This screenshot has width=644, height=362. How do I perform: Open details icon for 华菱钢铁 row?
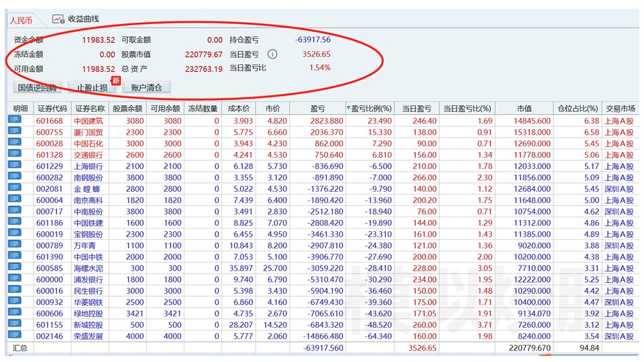(x=14, y=301)
